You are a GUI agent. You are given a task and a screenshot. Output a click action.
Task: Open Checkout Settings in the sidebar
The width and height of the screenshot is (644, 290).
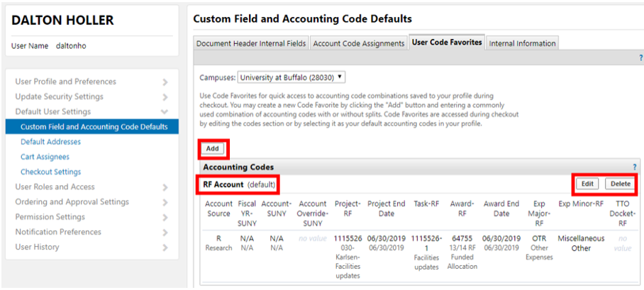tap(50, 172)
